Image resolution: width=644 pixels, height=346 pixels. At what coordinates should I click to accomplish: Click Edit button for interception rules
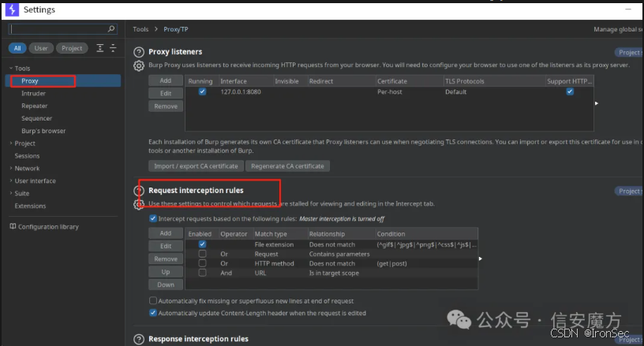(166, 246)
